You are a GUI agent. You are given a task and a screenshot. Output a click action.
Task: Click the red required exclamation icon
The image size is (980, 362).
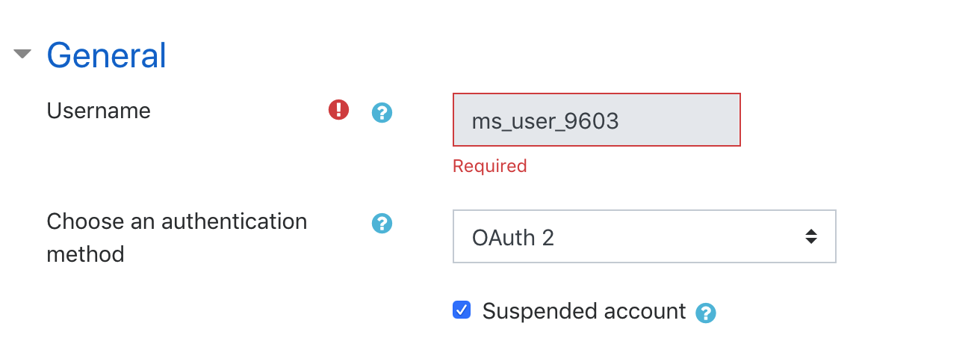coord(339,110)
